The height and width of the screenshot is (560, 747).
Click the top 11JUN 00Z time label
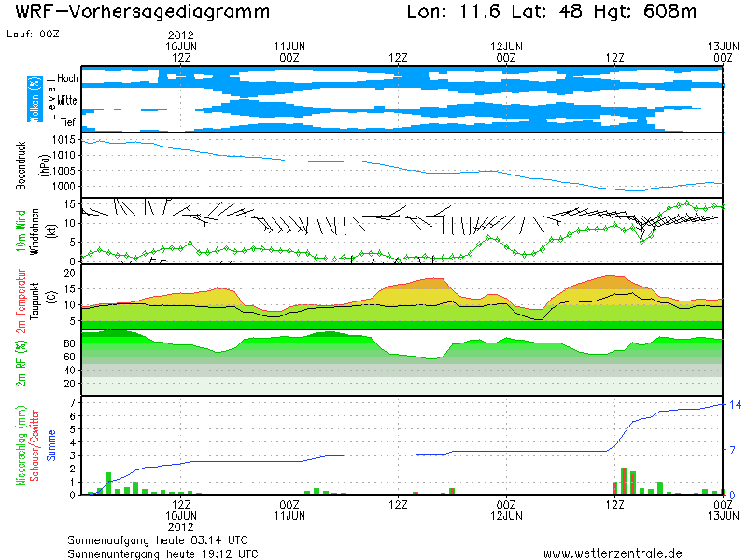(289, 52)
